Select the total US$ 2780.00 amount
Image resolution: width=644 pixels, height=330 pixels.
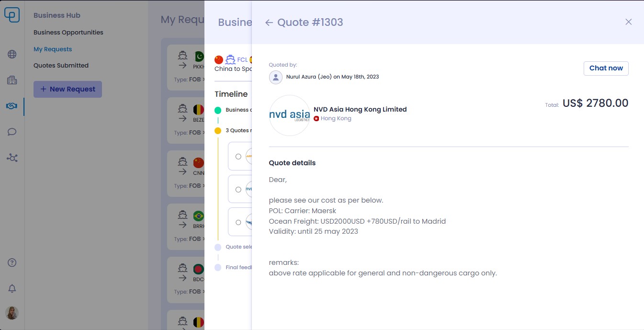point(595,103)
